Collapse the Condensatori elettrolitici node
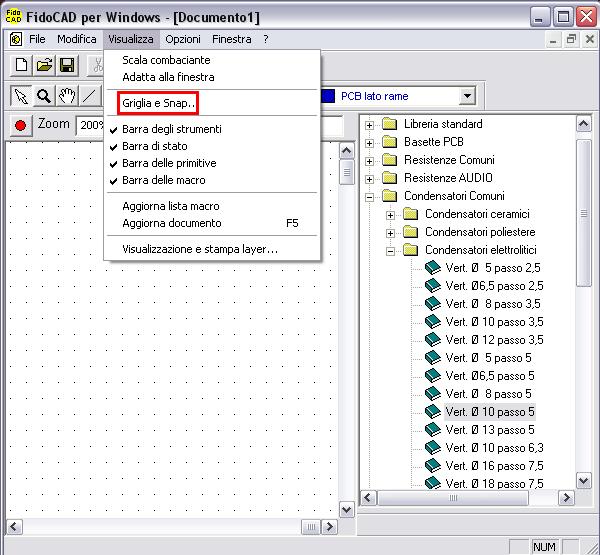The width and height of the screenshot is (600, 555). (x=390, y=251)
